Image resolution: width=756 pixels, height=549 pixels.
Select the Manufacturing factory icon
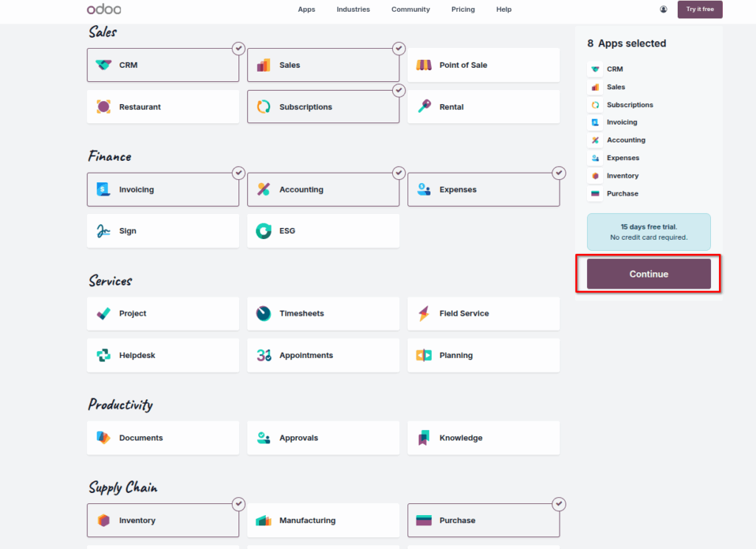[264, 520]
